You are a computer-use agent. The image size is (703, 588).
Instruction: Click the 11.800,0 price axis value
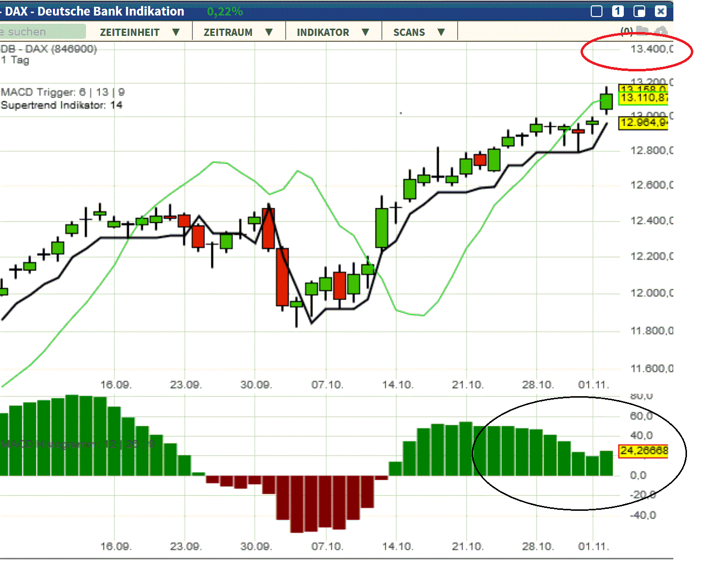coord(652,331)
